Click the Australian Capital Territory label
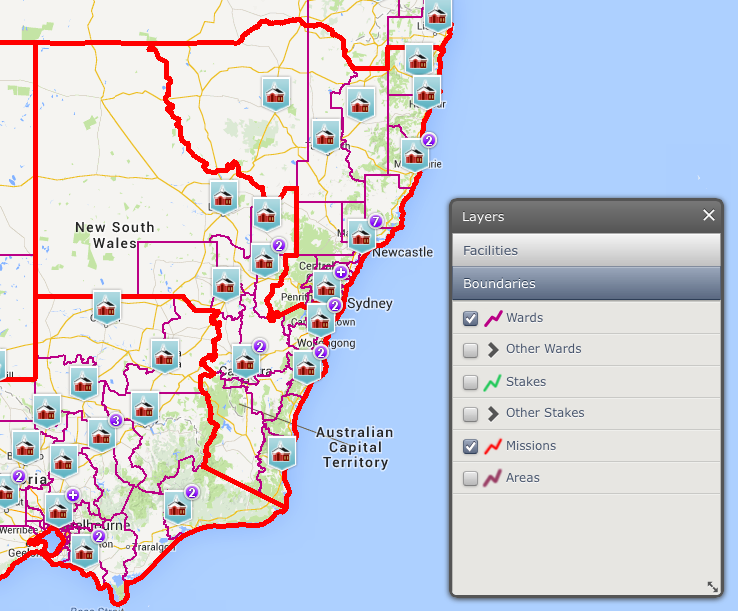 tap(355, 447)
